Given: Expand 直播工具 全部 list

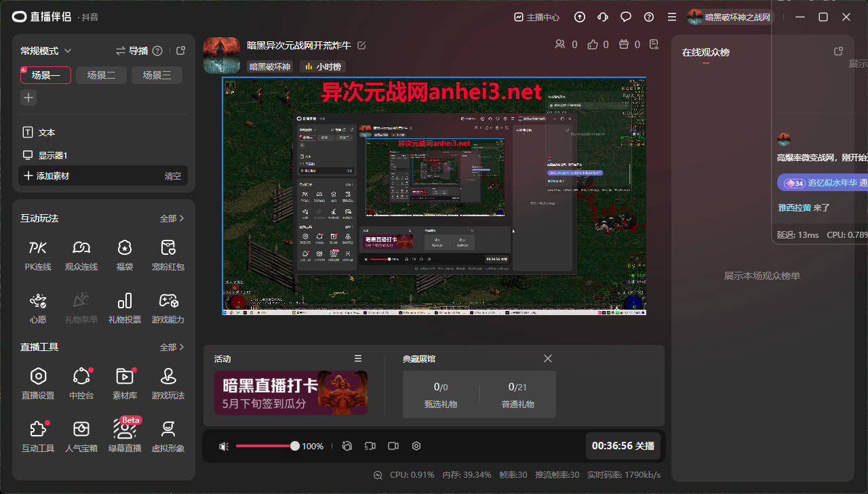Looking at the screenshot, I should (x=172, y=347).
